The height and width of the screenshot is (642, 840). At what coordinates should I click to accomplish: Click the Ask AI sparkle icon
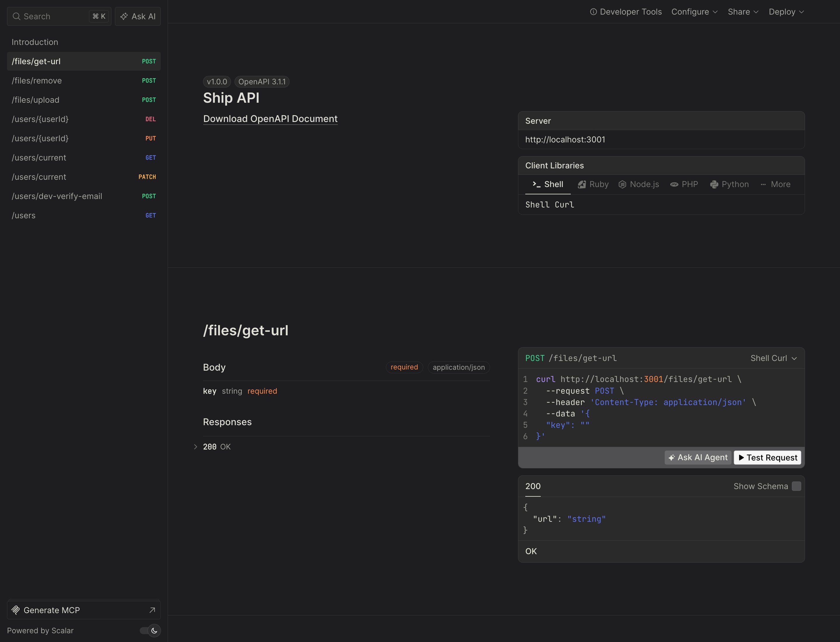click(124, 16)
